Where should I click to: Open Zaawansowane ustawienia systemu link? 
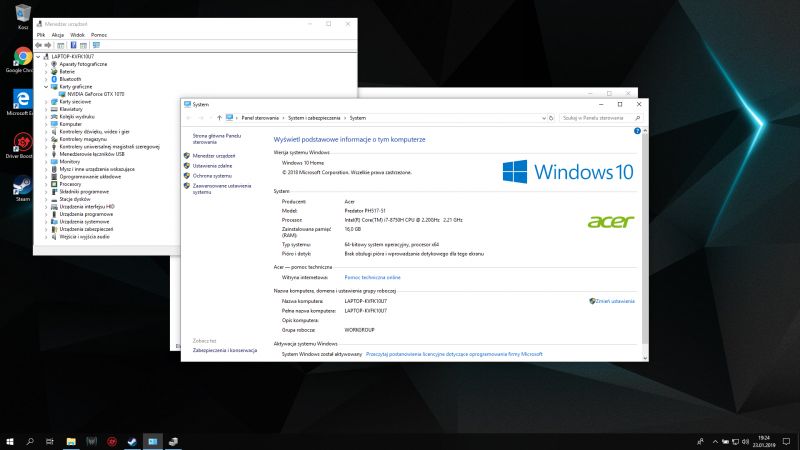[222, 189]
